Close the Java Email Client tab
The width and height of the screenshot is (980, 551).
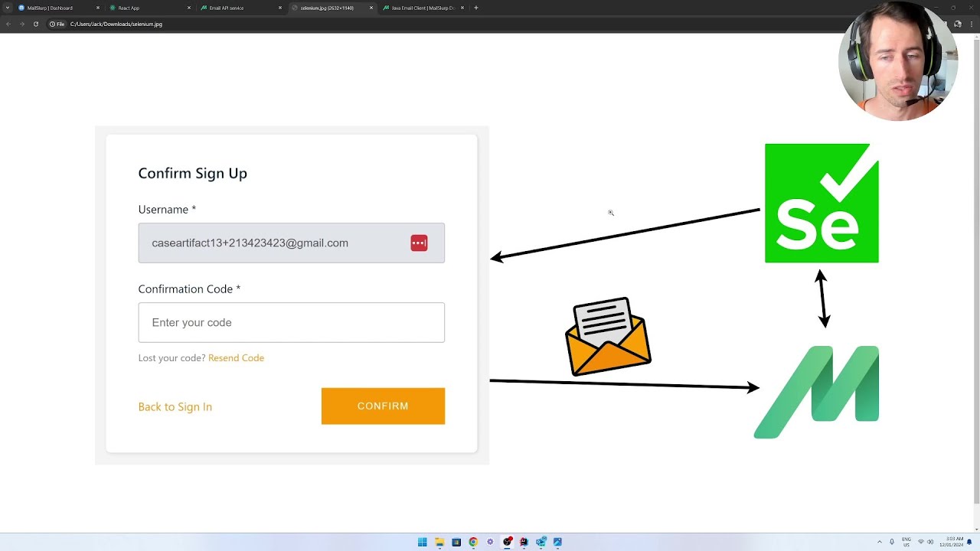(x=462, y=8)
